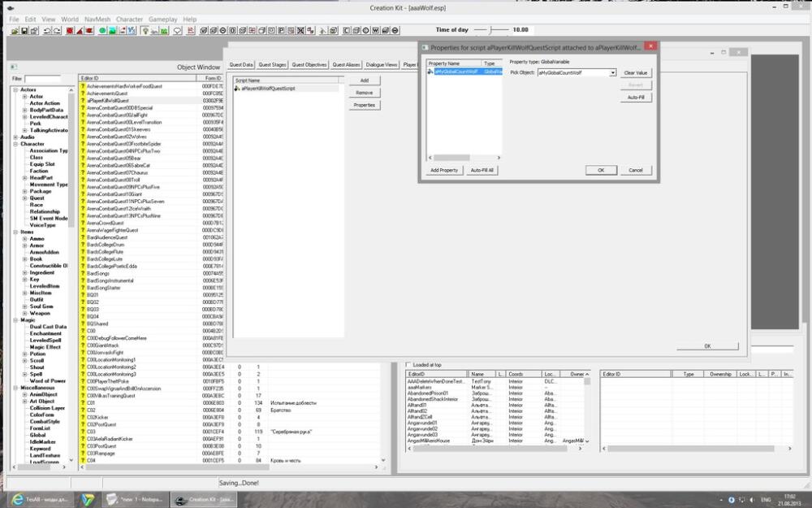Click the Google Drive icon in the taskbar
The image size is (812, 508).
point(88,500)
